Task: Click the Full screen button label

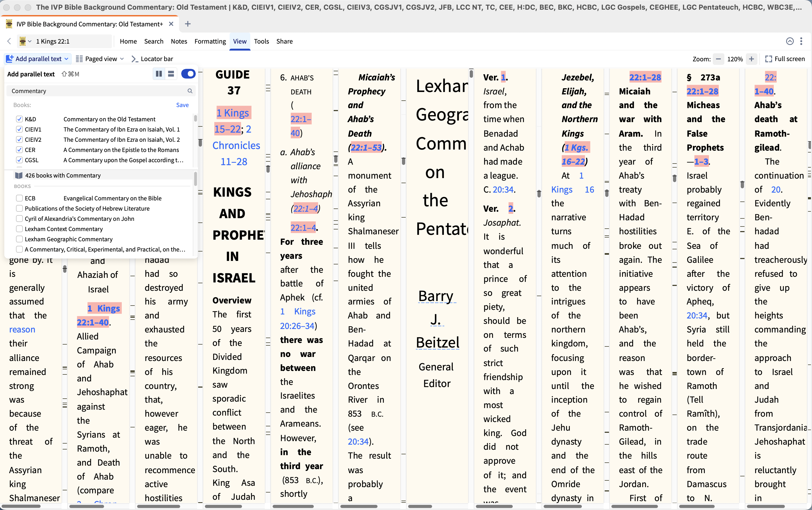Action: [x=789, y=59]
